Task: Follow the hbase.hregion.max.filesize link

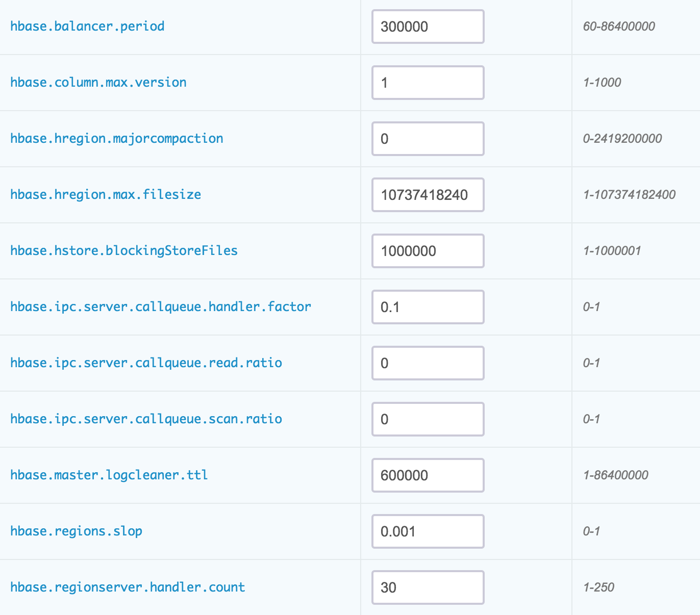Action: coord(106,195)
